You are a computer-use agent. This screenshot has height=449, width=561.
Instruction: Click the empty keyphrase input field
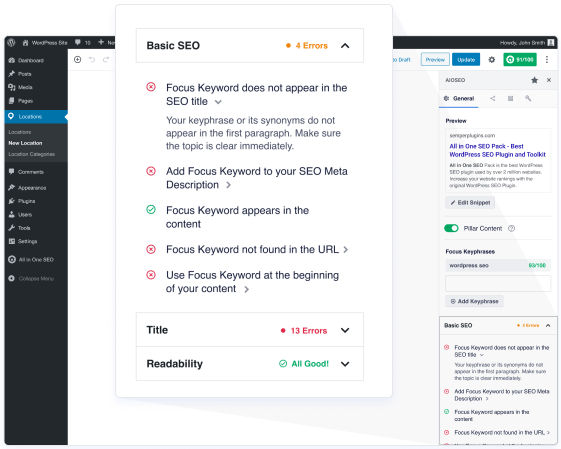498,283
